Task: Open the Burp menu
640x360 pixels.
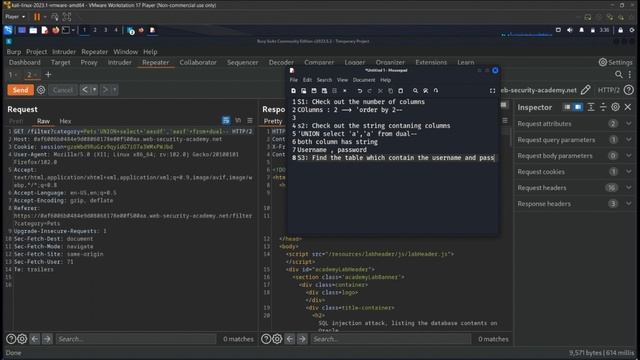Action: tap(13, 52)
